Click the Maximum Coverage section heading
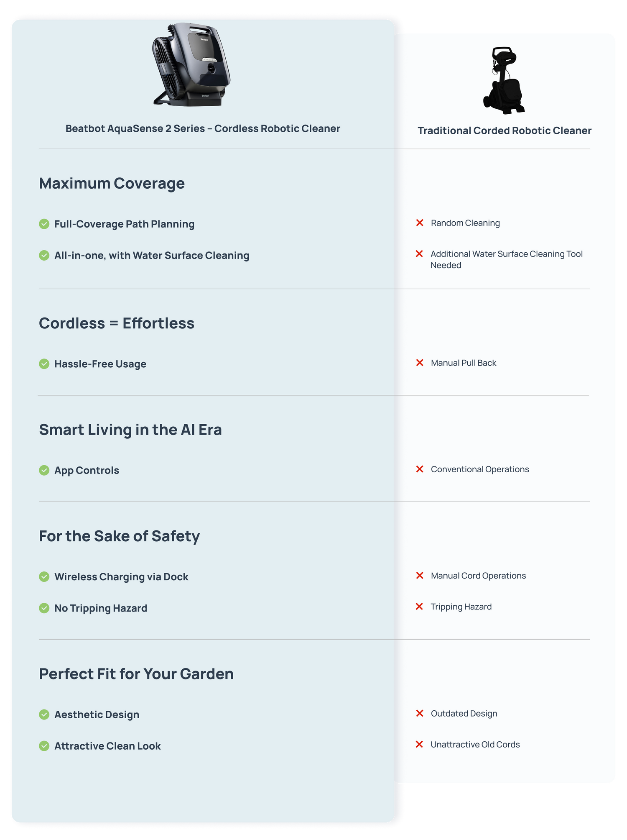The height and width of the screenshot is (840, 627). 112,184
